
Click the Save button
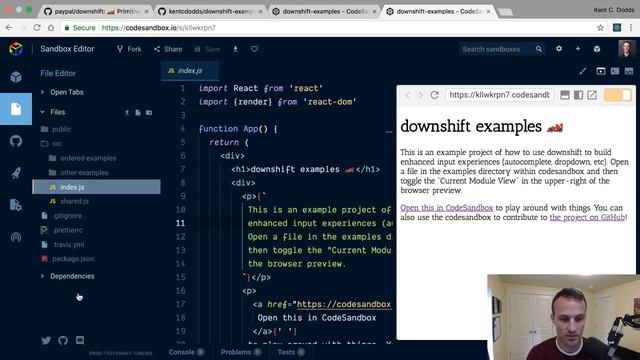(207, 49)
